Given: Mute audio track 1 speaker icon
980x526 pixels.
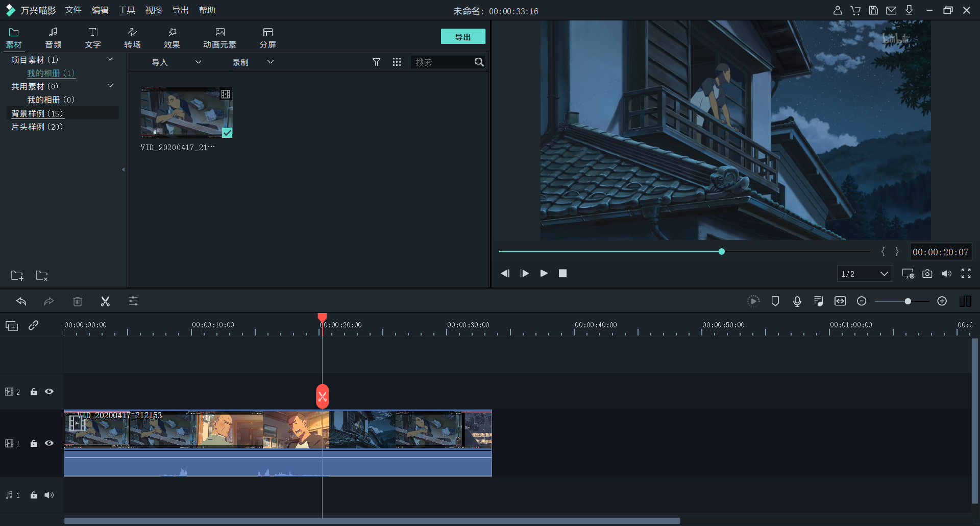Looking at the screenshot, I should pyautogui.click(x=49, y=495).
